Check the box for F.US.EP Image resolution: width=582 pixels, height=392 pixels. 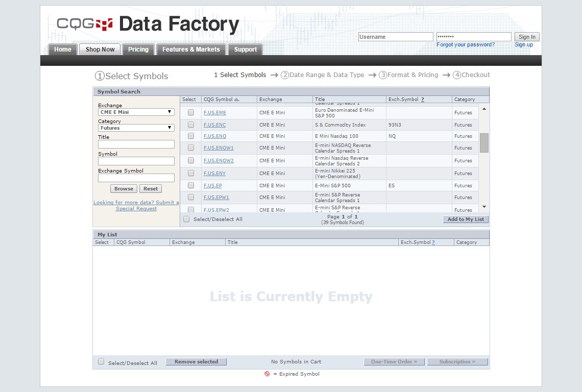[x=191, y=185]
